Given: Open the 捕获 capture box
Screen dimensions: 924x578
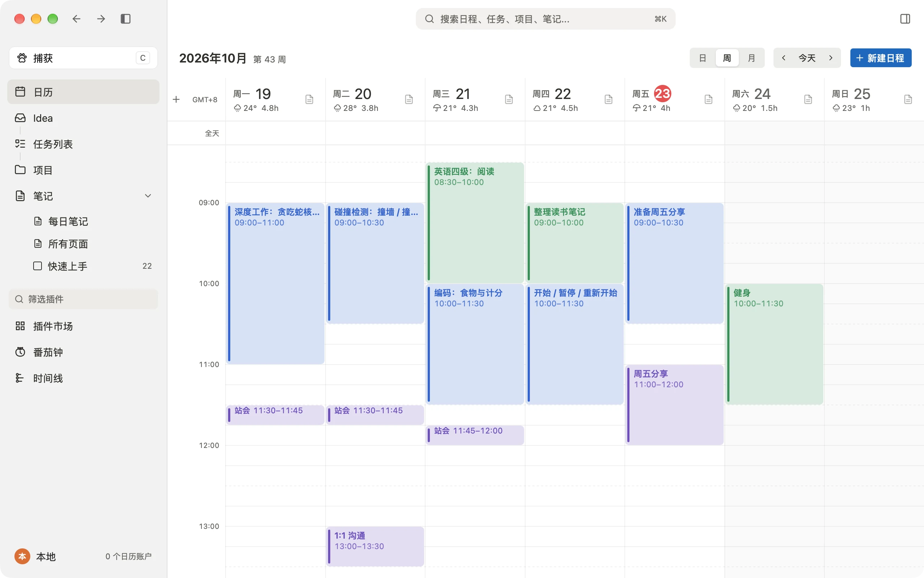Looking at the screenshot, I should 83,58.
